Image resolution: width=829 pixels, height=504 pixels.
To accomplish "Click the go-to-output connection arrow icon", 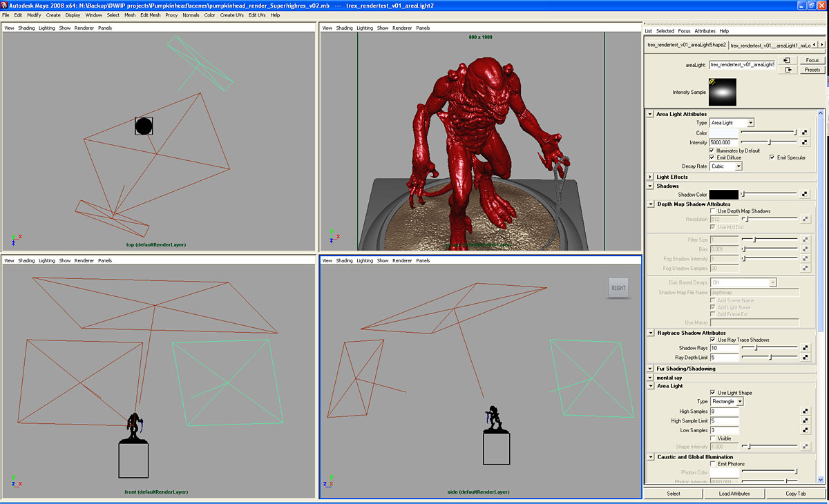I will click(786, 70).
